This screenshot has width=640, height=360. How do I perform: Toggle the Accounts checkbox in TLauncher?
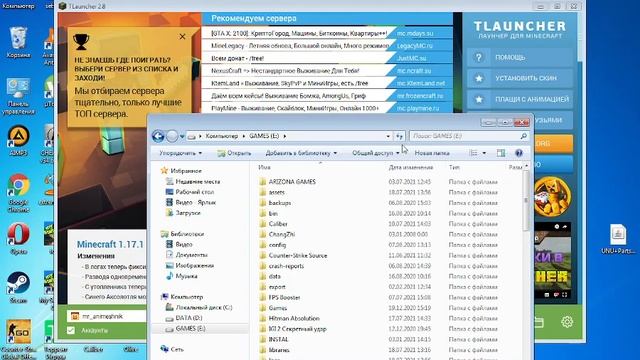click(71, 330)
